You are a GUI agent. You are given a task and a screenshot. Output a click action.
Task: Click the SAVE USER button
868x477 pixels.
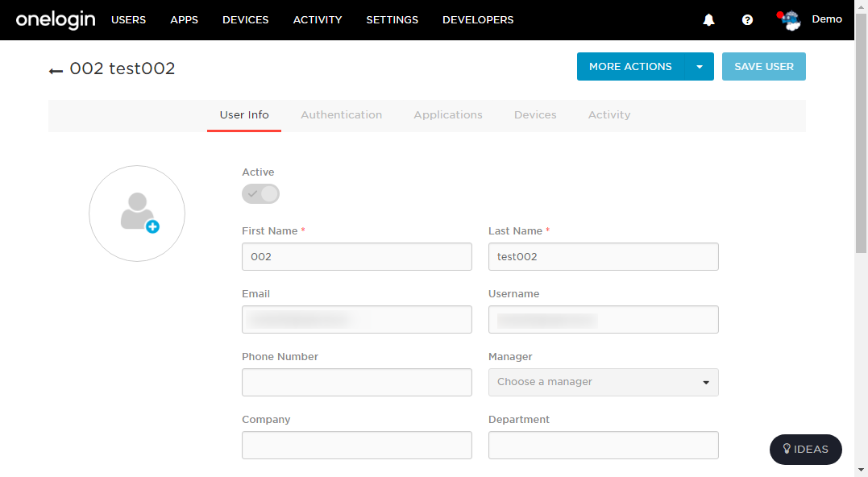point(764,66)
